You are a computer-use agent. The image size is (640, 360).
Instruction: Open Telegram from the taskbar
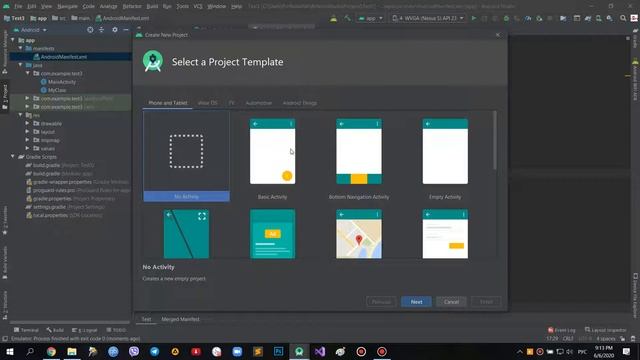click(154, 351)
